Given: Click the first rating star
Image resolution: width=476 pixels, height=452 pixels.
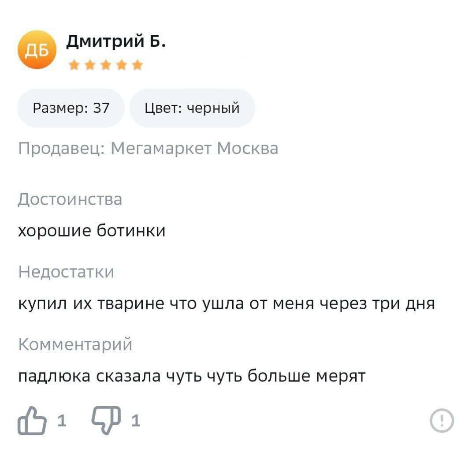Looking at the screenshot, I should (x=74, y=66).
